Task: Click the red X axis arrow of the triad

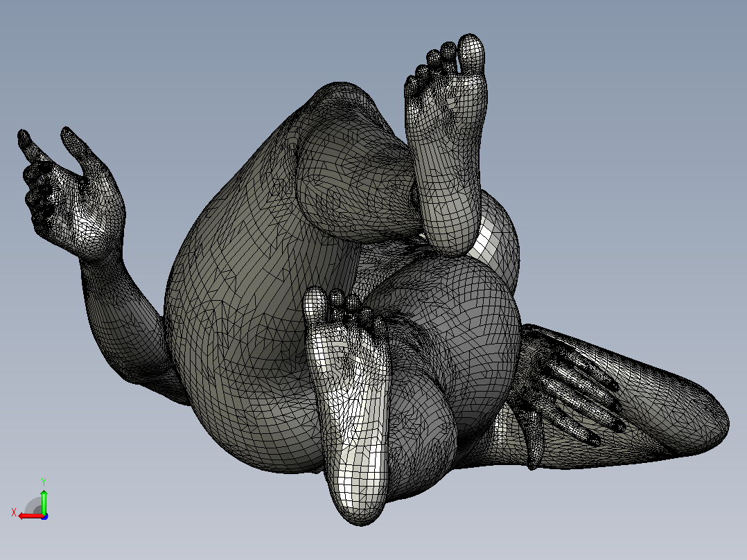Action: 30,516
